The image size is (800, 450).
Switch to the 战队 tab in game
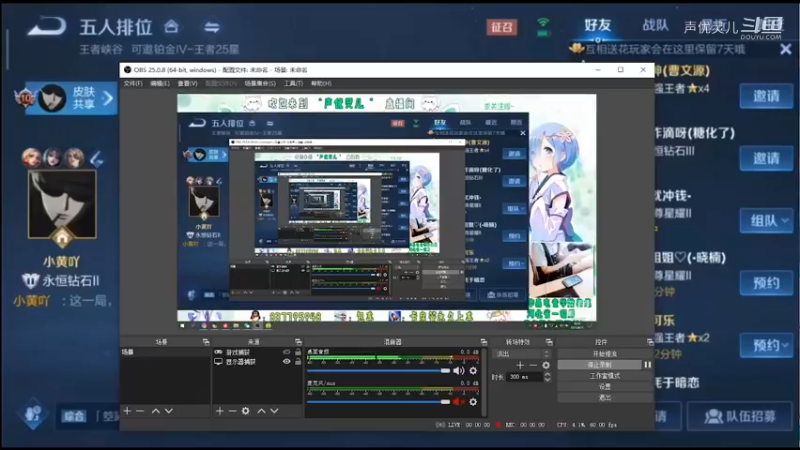coord(656,25)
